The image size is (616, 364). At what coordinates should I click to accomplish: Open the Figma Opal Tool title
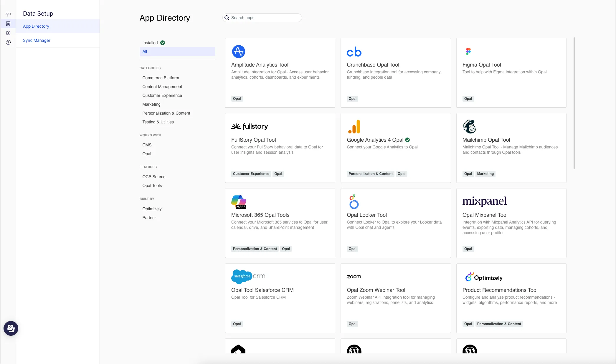(x=482, y=65)
